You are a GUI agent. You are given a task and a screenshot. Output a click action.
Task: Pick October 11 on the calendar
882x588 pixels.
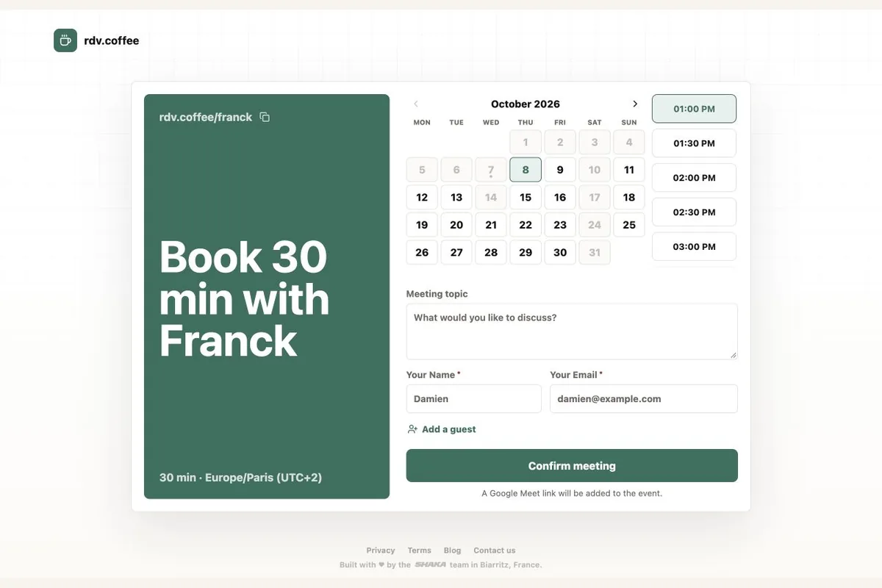coord(629,170)
